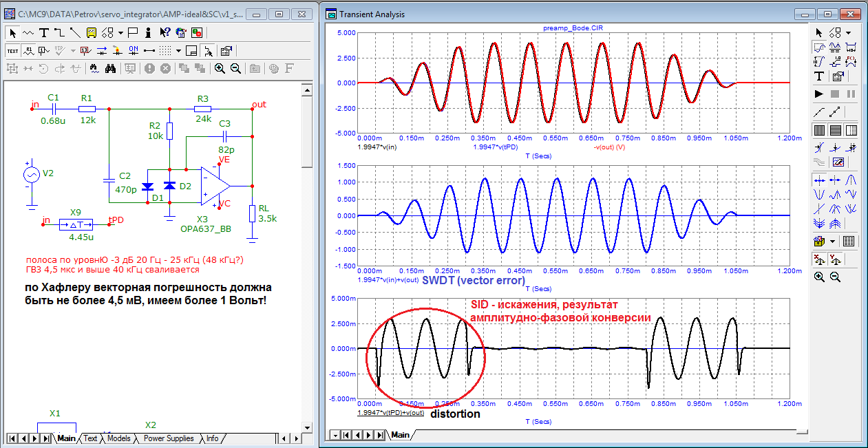Click the diagonal Line tool in schematic toolbar
This screenshot has height=448, width=868.
[74, 32]
